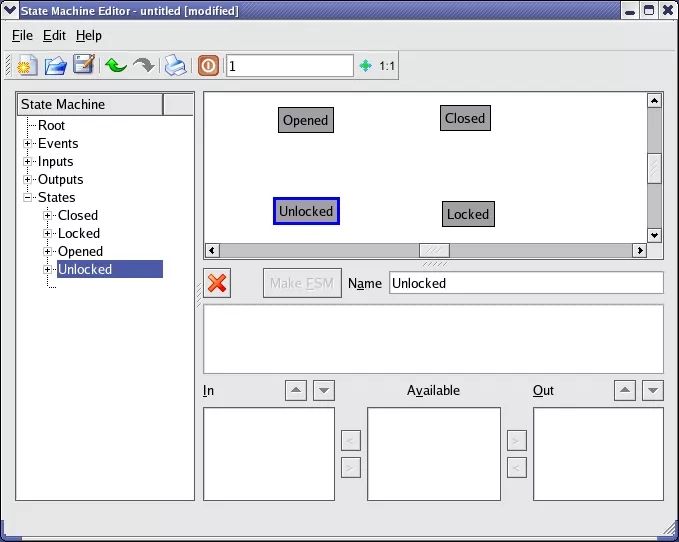Click the gray Redo arrow icon
The height and width of the screenshot is (542, 679).
(x=144, y=66)
